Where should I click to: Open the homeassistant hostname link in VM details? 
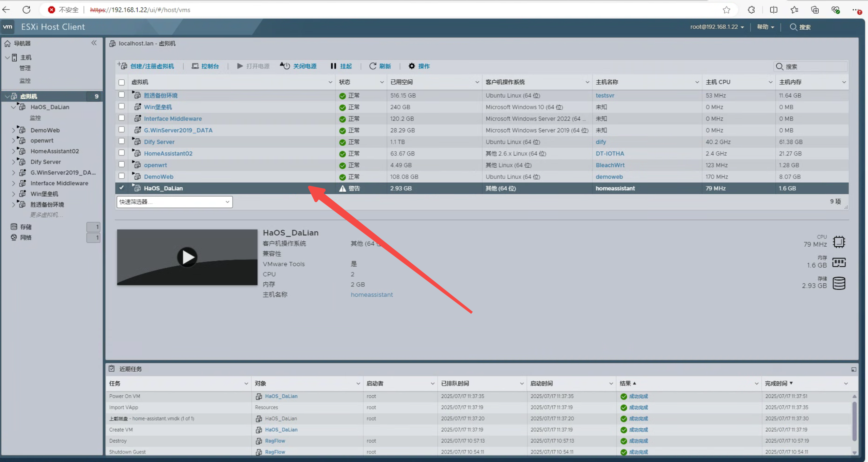coord(372,295)
